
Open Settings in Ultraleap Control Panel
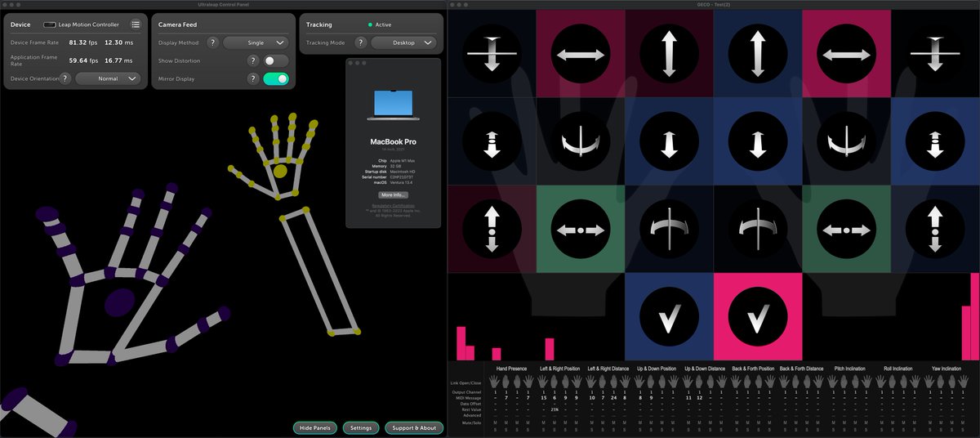pos(360,427)
